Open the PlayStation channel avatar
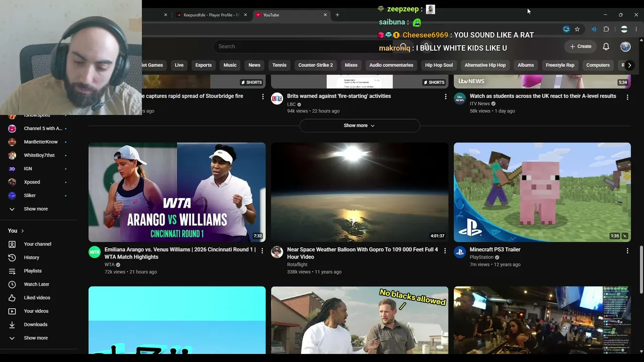644x362 pixels. [x=460, y=252]
